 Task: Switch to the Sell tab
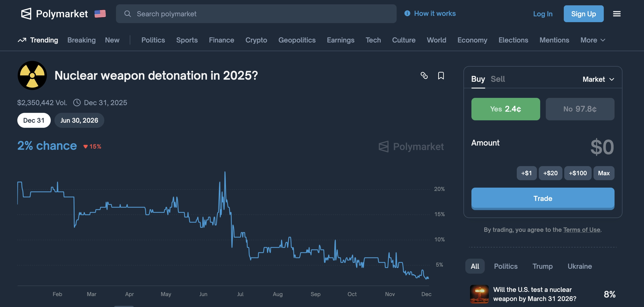(498, 79)
